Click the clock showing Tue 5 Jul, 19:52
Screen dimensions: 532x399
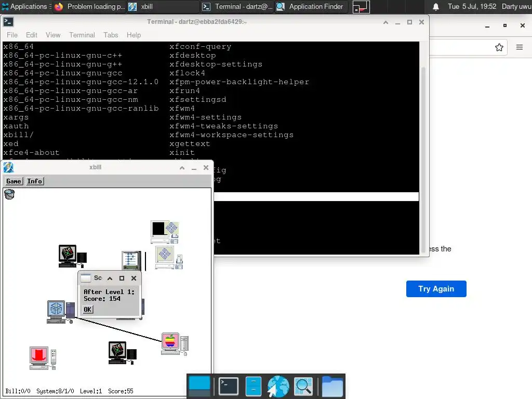click(x=472, y=6)
